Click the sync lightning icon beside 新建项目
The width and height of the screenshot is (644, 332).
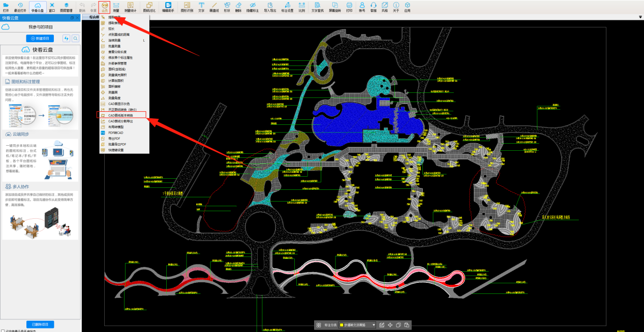coord(66,39)
